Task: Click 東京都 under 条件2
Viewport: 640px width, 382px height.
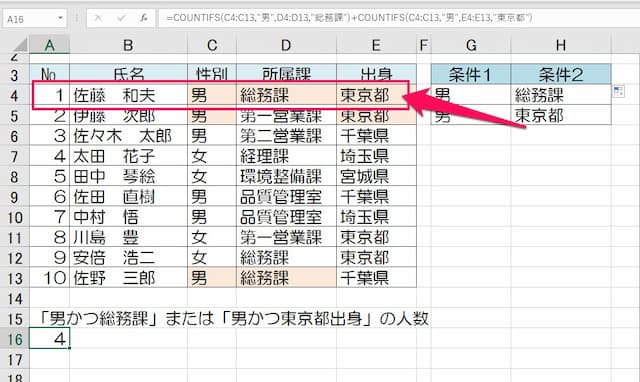Action: click(x=561, y=115)
